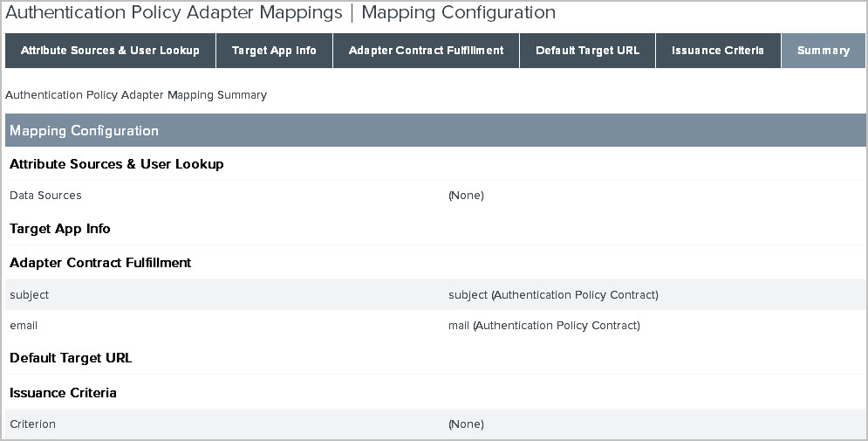Switch to the Target App Info tab
The image size is (868, 441).
(x=274, y=51)
